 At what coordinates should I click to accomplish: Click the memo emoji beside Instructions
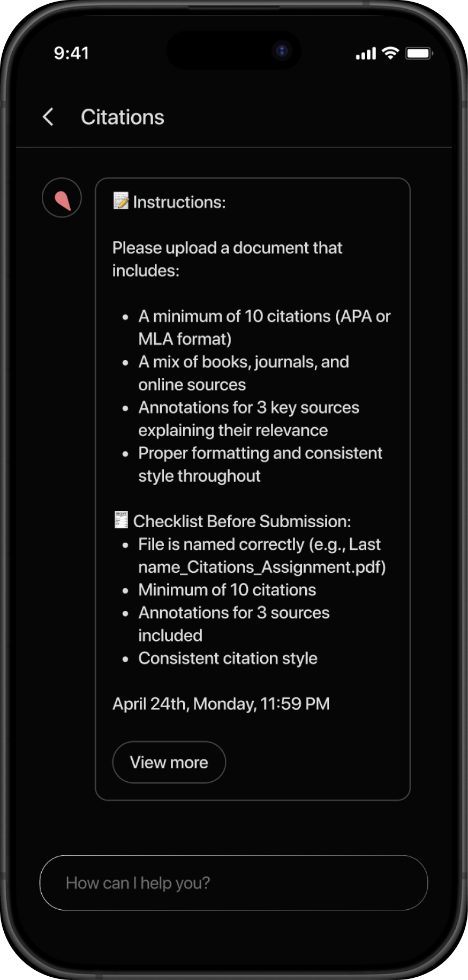point(121,201)
